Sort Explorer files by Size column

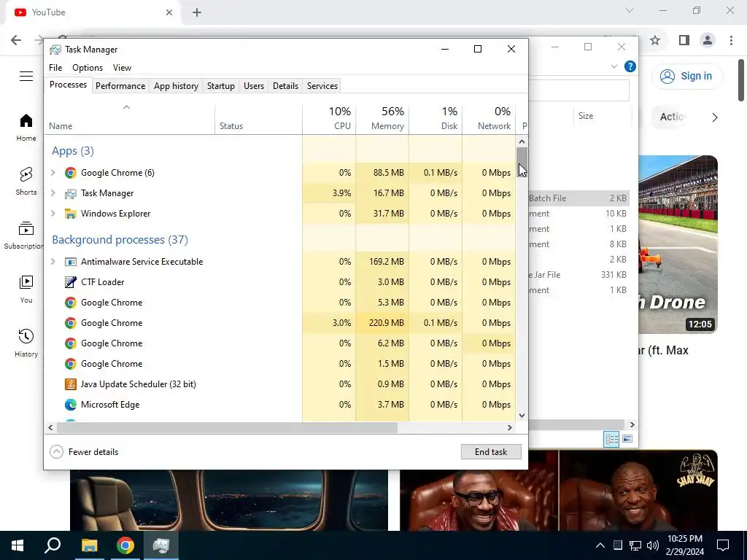[603, 116]
